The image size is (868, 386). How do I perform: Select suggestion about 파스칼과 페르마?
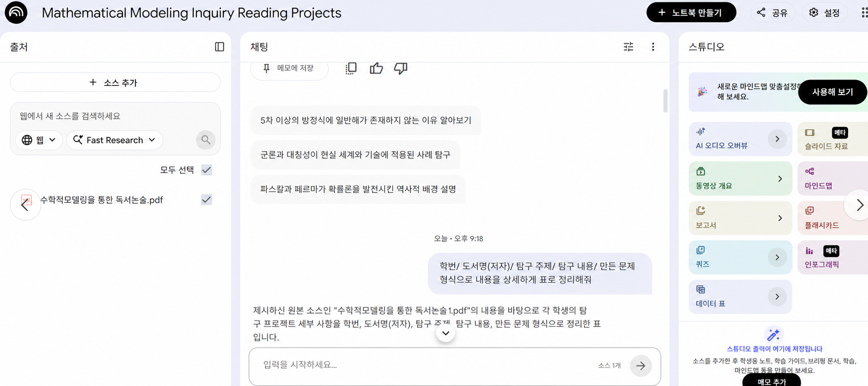(358, 189)
